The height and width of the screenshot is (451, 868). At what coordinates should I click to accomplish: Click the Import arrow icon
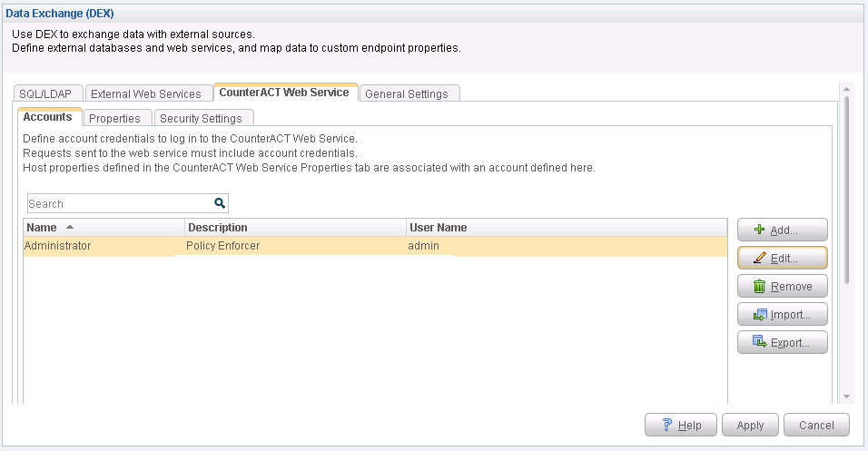(759, 315)
